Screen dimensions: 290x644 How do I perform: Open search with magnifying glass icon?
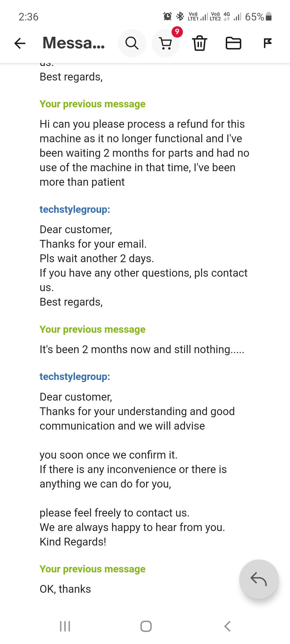pos(132,43)
